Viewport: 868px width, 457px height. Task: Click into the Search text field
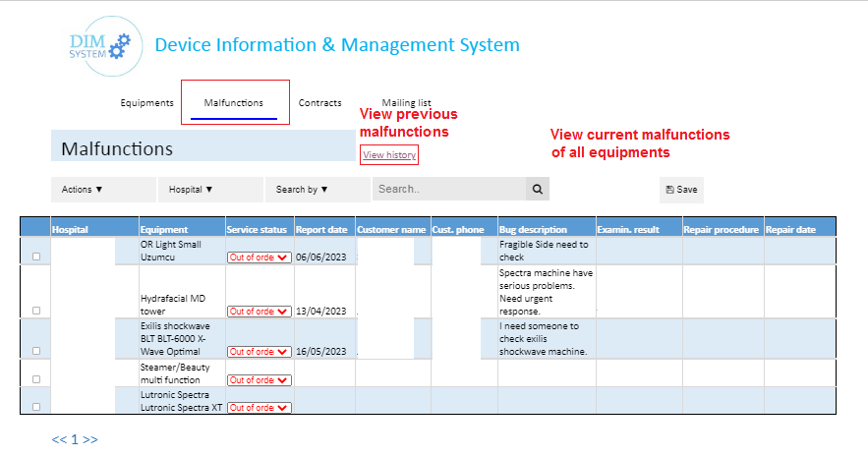(x=448, y=189)
